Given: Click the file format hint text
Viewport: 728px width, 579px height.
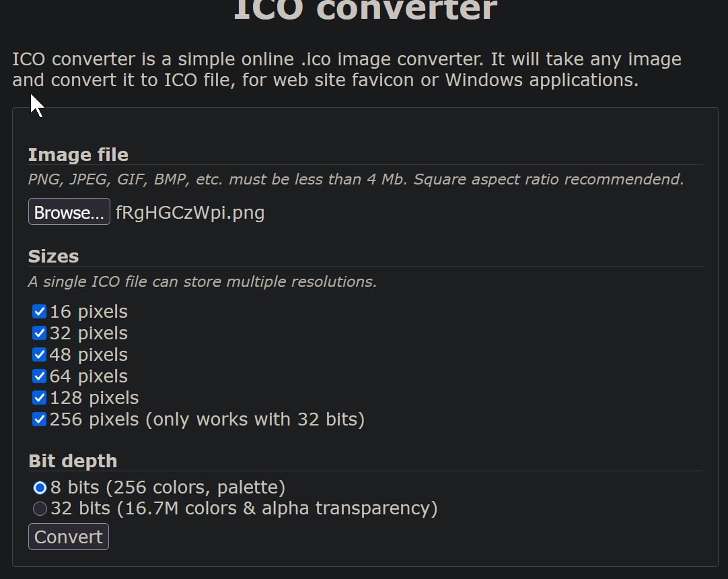Looking at the screenshot, I should click(355, 180).
